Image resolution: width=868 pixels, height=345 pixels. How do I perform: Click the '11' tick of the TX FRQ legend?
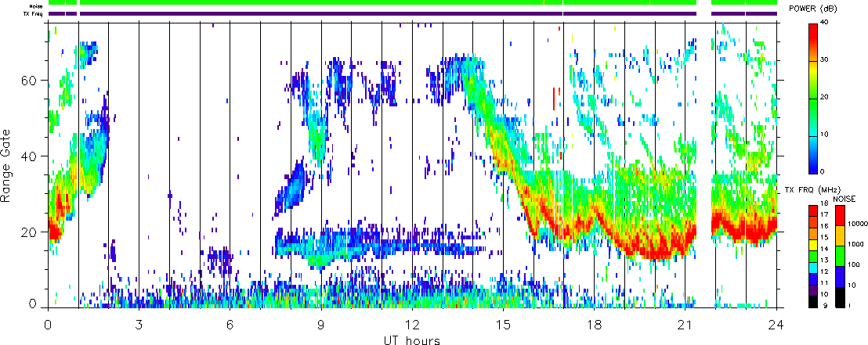[x=825, y=283]
